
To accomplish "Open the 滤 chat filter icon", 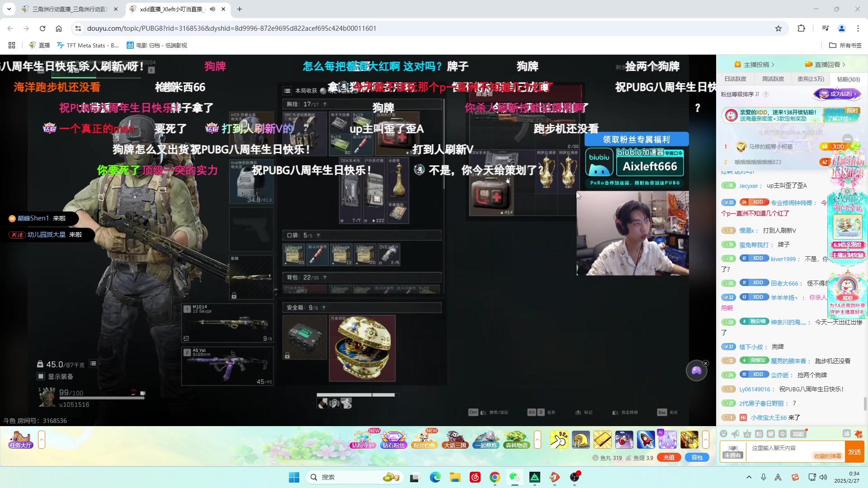I will click(x=847, y=434).
